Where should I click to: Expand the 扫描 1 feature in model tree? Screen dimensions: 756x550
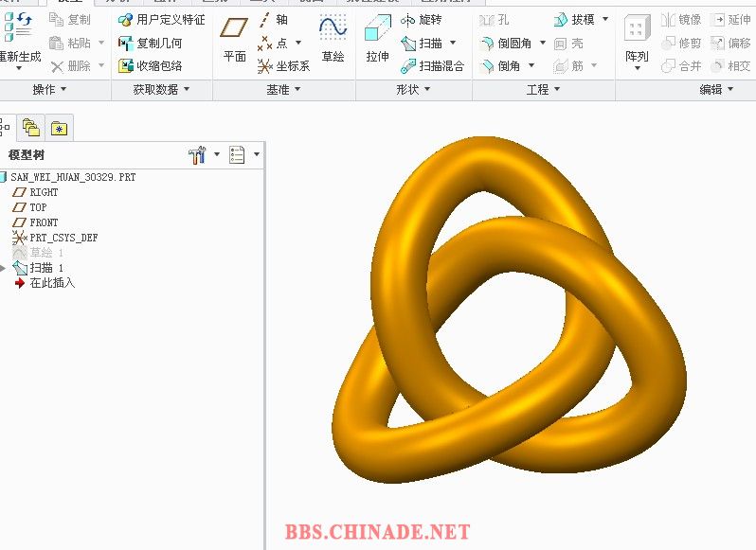point(4,268)
